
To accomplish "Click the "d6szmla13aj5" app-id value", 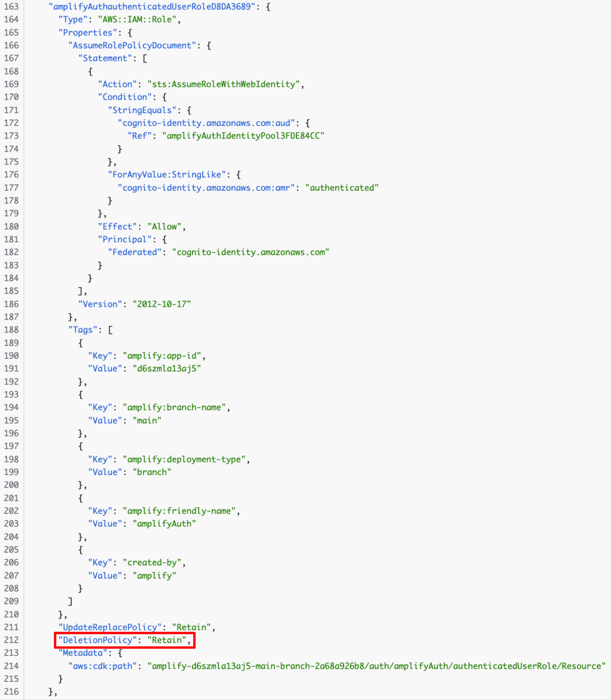I will (x=167, y=369).
